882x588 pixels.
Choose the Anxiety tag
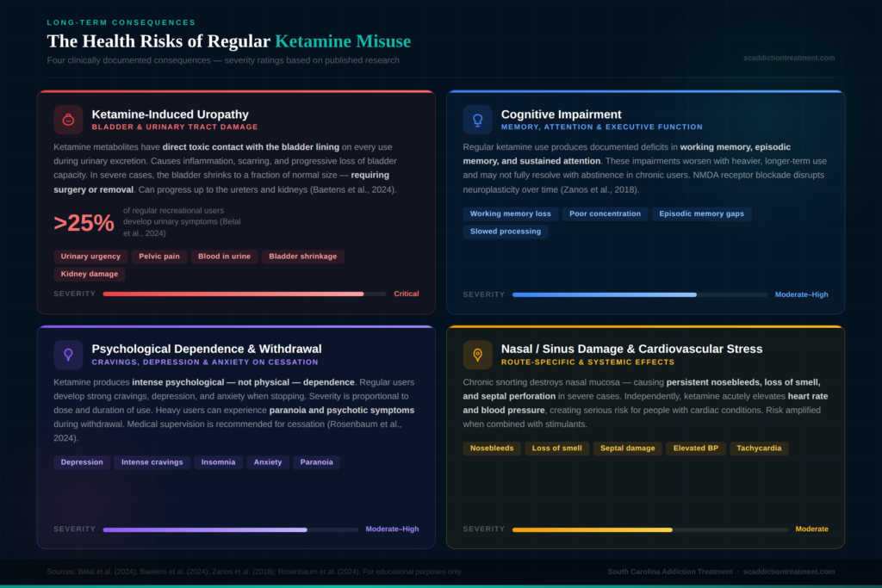coord(268,462)
